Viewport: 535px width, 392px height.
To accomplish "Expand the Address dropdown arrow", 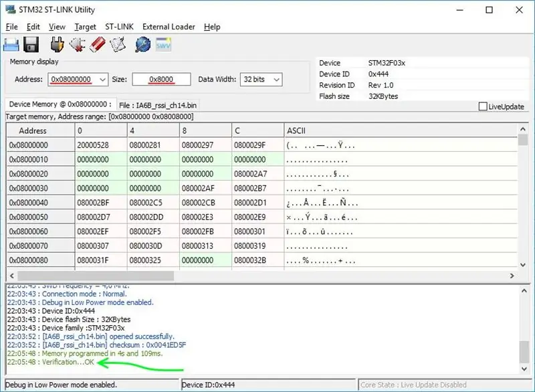I will point(102,80).
